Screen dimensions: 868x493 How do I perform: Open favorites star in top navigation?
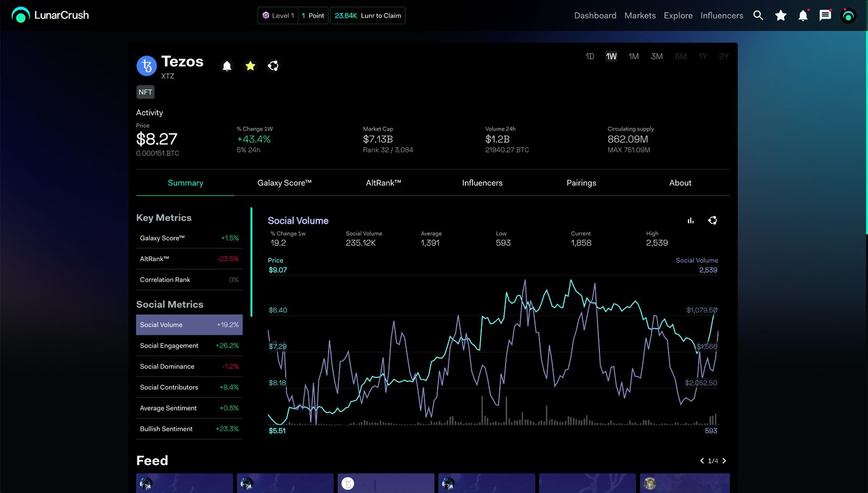781,15
